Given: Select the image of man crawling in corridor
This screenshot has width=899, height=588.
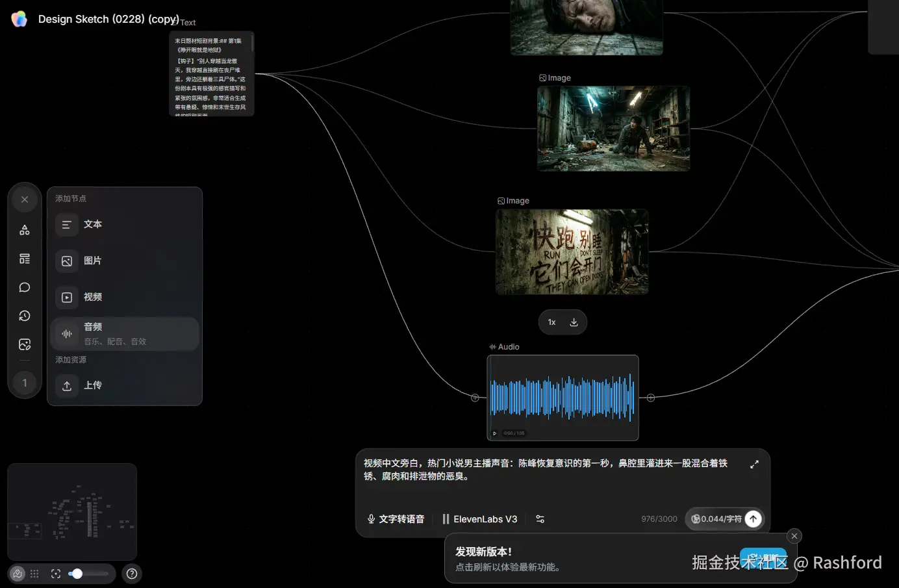Looking at the screenshot, I should 614,129.
